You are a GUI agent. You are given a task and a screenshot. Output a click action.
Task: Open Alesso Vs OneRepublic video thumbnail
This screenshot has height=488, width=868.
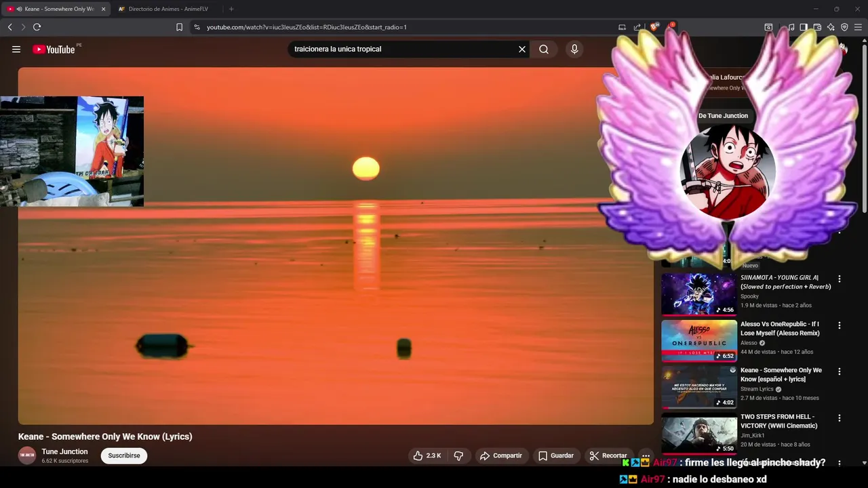[699, 340]
